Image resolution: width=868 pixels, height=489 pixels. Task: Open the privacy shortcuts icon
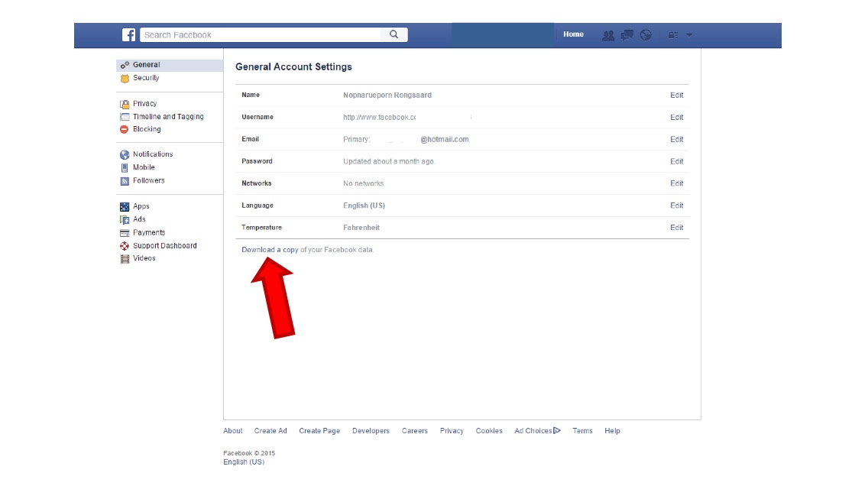(x=673, y=35)
